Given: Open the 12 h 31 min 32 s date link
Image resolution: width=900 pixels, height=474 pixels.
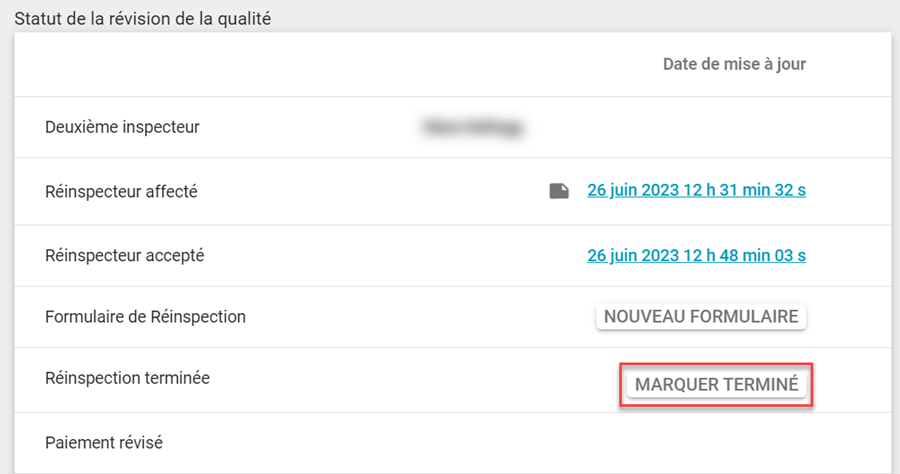Looking at the screenshot, I should click(696, 191).
